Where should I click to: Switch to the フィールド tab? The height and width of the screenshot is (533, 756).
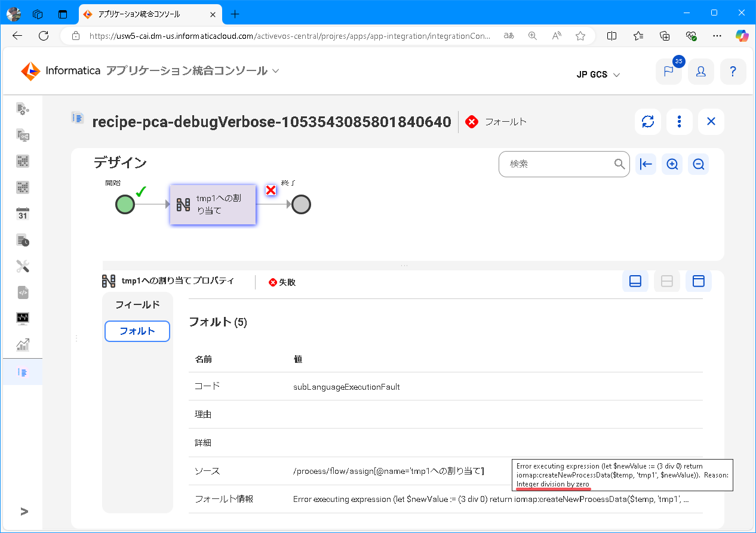click(137, 304)
